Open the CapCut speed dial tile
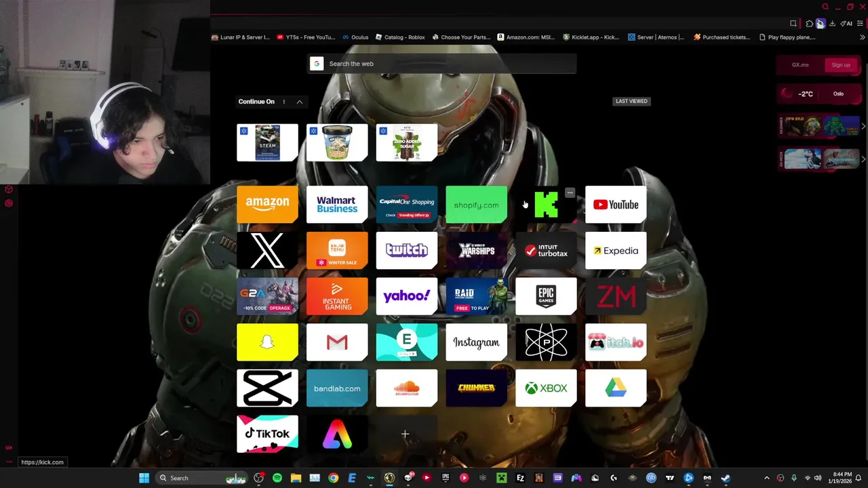The width and height of the screenshot is (868, 488). pos(267,388)
